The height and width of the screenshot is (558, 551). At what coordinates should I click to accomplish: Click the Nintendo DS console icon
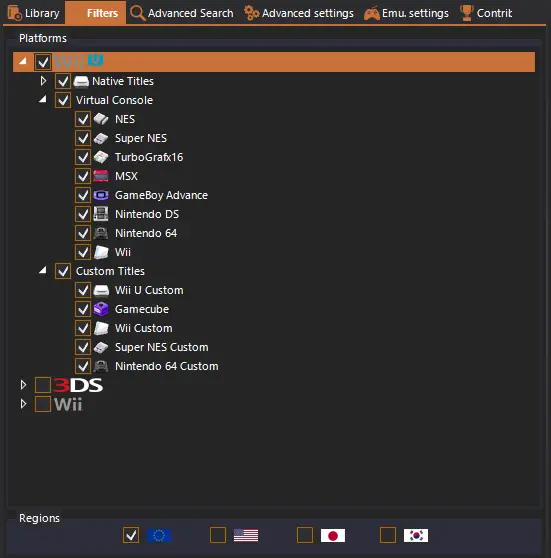point(101,214)
